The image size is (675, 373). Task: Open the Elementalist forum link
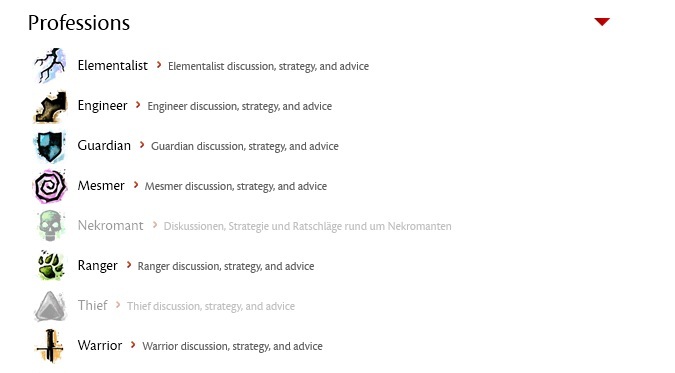tap(112, 65)
